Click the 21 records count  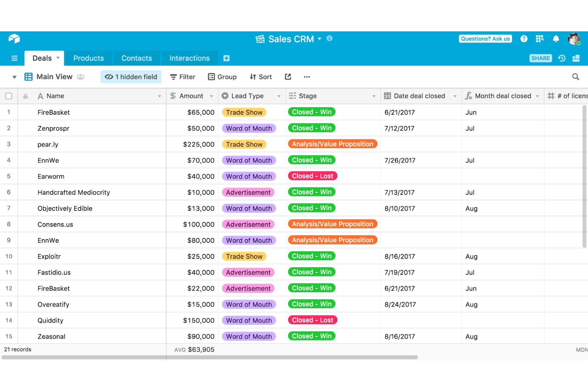17,350
